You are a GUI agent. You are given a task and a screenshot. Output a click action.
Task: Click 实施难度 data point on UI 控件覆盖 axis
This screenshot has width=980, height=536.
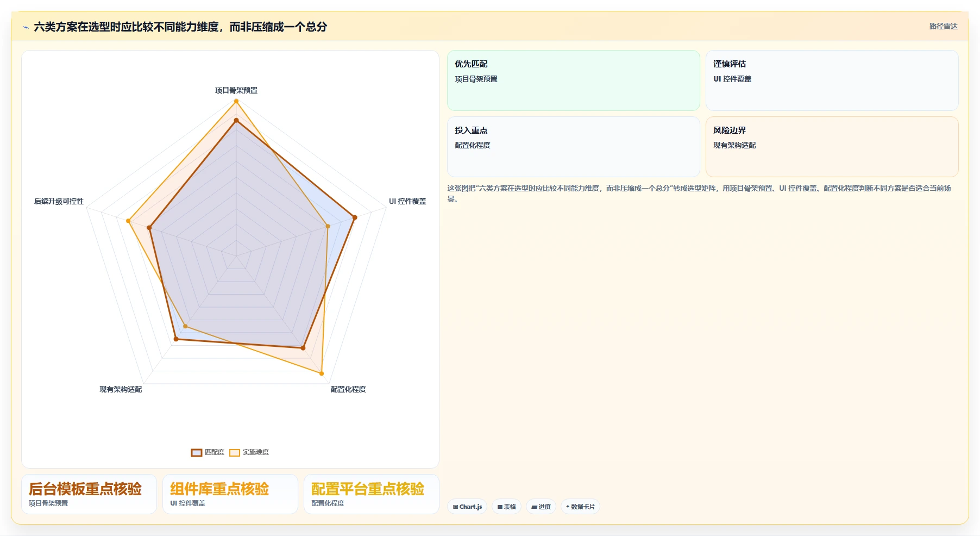[x=328, y=226]
